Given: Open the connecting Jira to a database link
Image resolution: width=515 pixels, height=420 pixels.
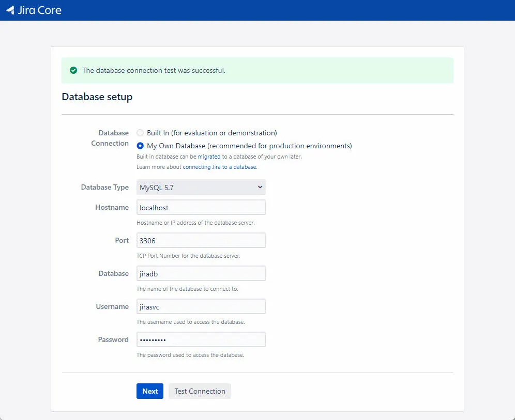Looking at the screenshot, I should click(219, 167).
